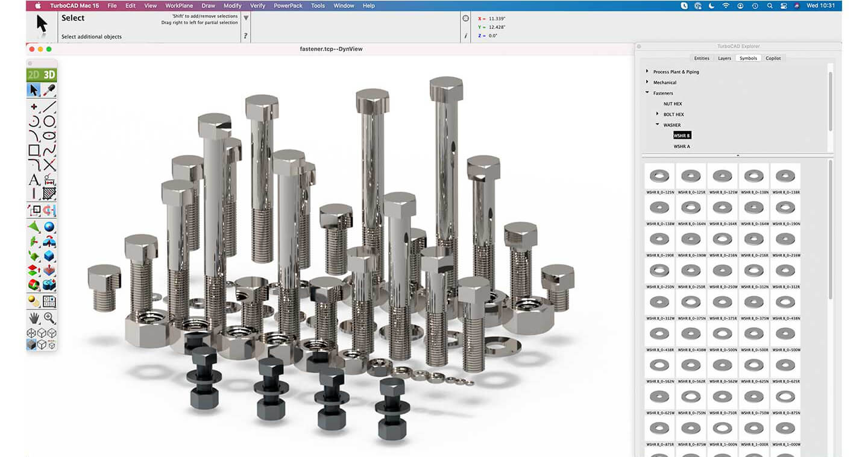The height and width of the screenshot is (457, 868).
Task: Click the X coordinate value 11.339"
Action: pos(497,19)
